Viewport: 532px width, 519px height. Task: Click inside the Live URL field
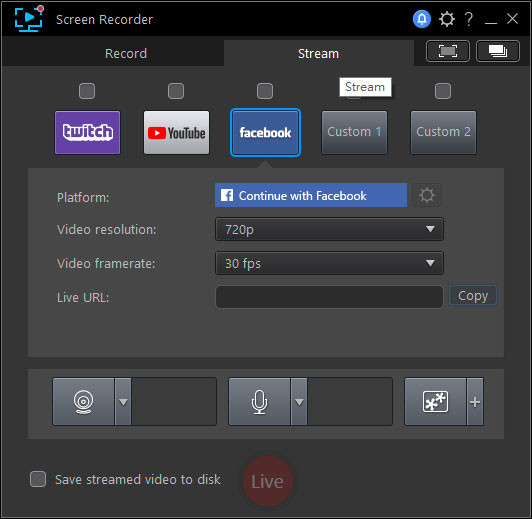(x=329, y=297)
